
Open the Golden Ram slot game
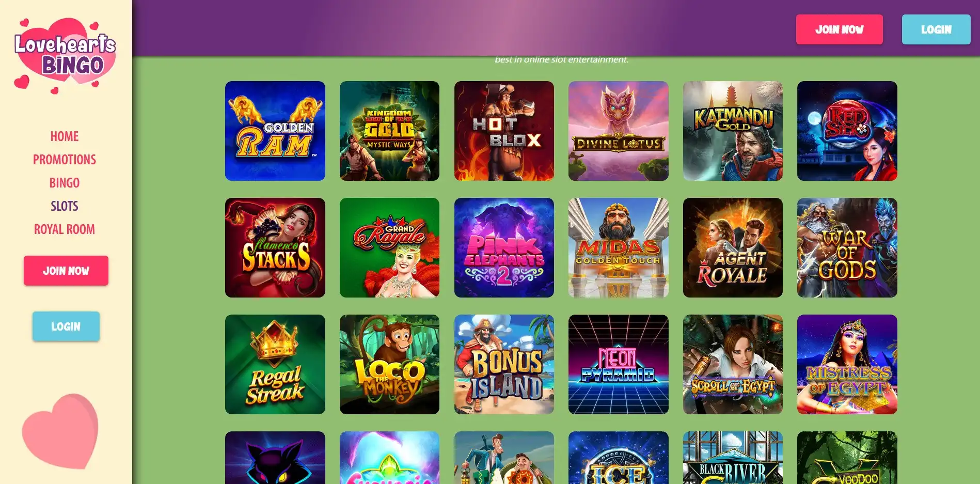[x=275, y=131]
